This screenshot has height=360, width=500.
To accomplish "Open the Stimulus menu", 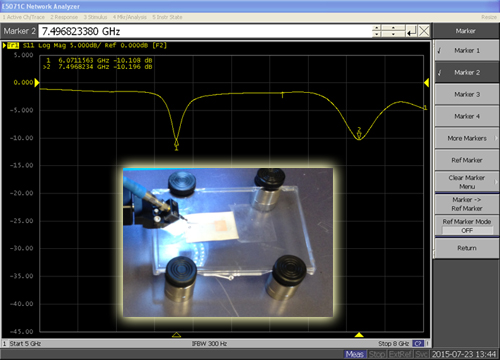I will point(95,17).
